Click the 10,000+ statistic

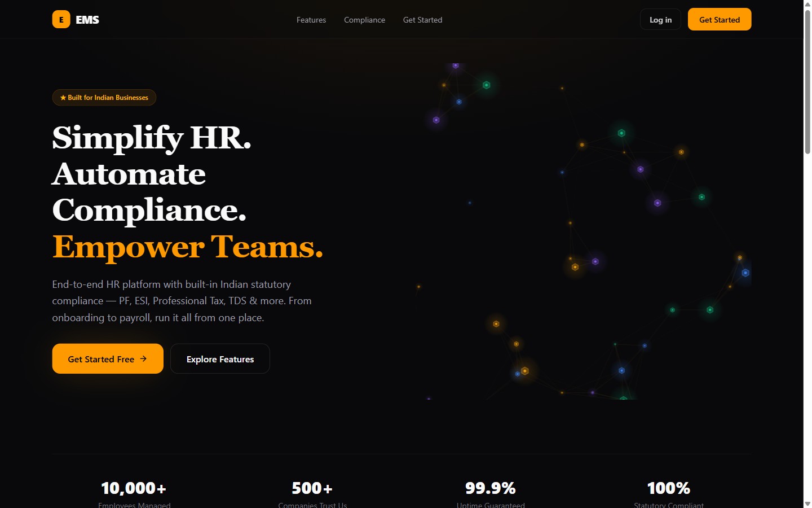[x=134, y=488]
